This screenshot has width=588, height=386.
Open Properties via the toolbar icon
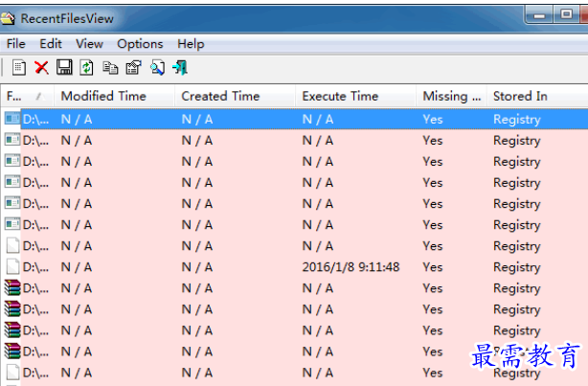133,68
